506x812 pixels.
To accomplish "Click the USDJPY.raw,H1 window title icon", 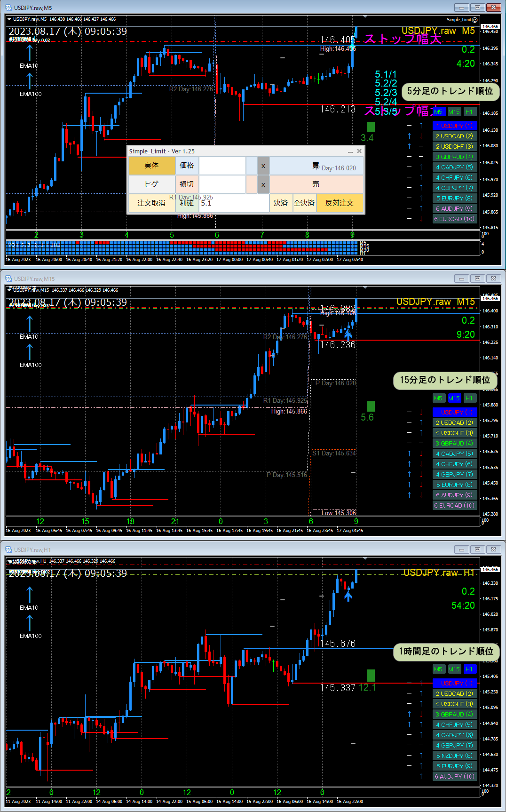I will (x=8, y=549).
